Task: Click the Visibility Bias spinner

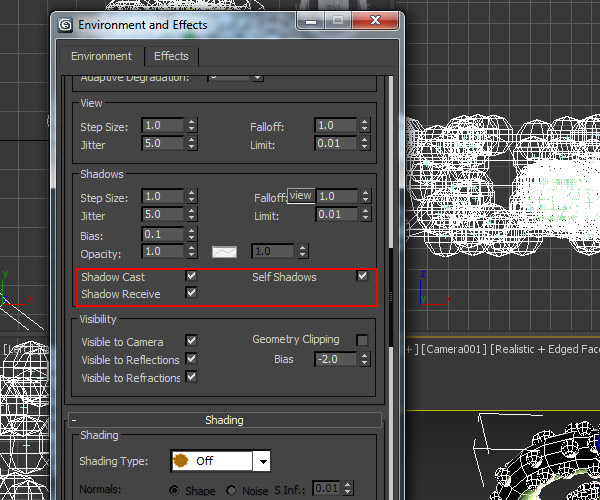Action: point(365,359)
